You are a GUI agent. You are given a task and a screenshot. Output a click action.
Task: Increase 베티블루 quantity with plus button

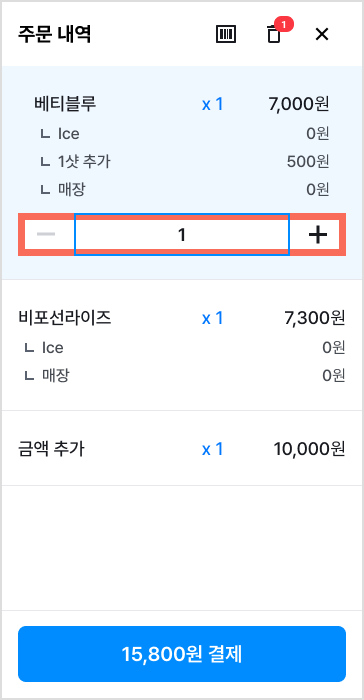[x=318, y=234]
